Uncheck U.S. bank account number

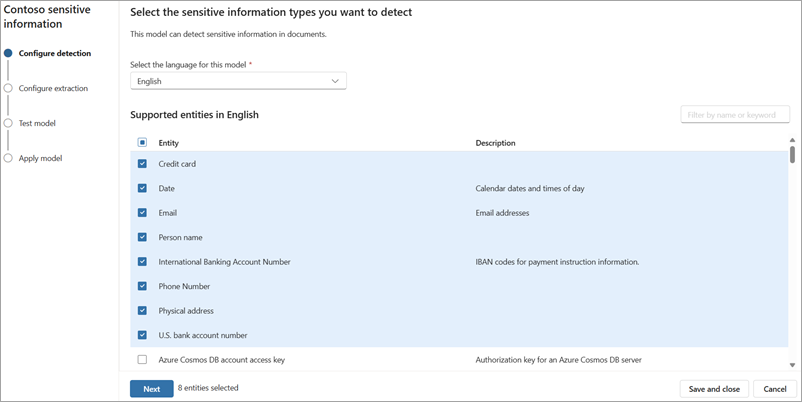[142, 335]
